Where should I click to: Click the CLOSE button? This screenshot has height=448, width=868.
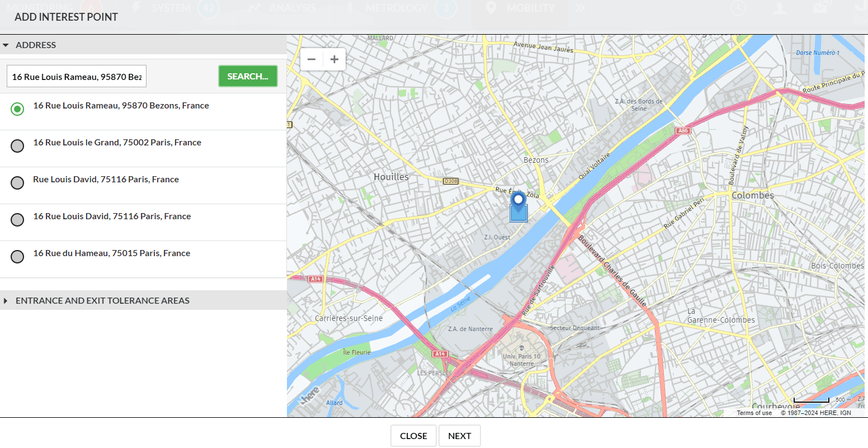pos(413,436)
